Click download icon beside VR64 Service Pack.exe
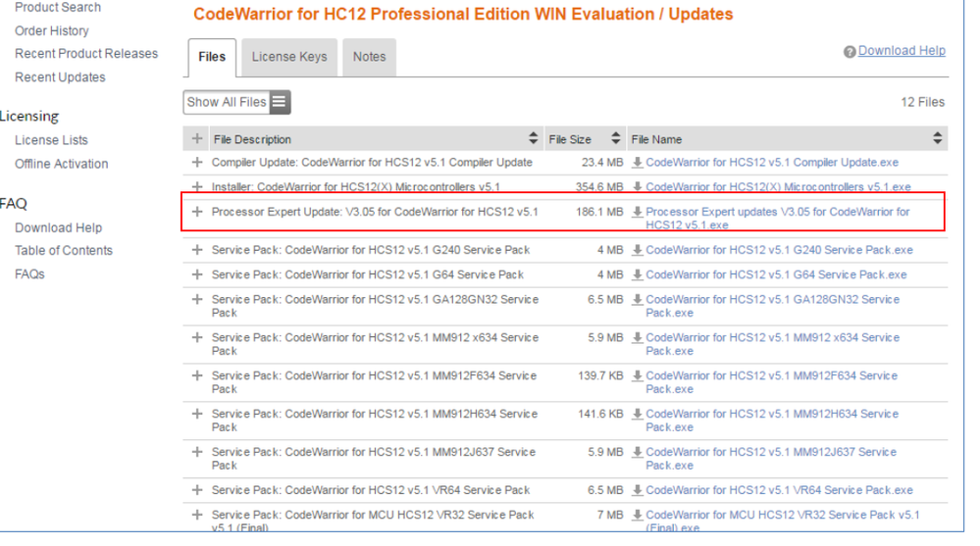 pos(638,490)
